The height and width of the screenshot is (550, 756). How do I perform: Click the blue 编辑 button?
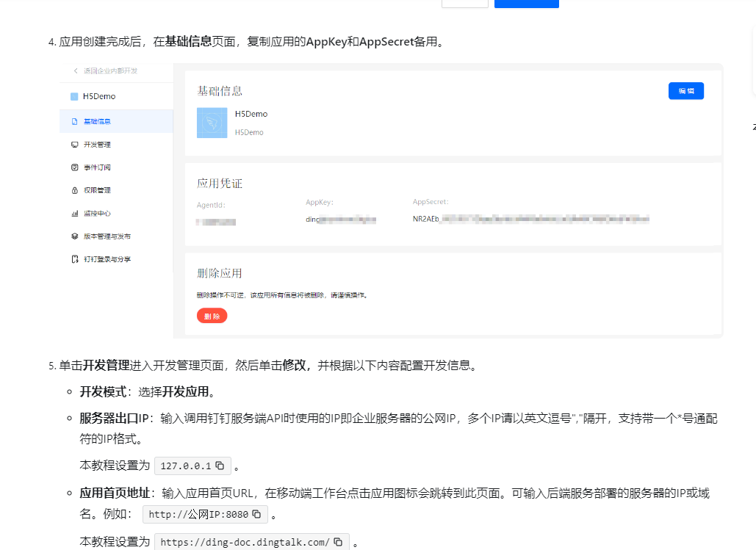click(x=685, y=91)
